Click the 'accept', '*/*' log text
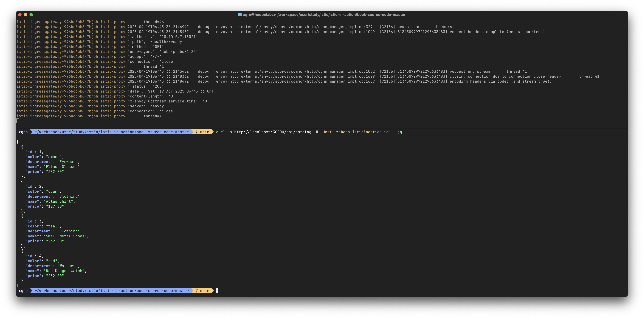644x318 pixels. click(x=144, y=57)
